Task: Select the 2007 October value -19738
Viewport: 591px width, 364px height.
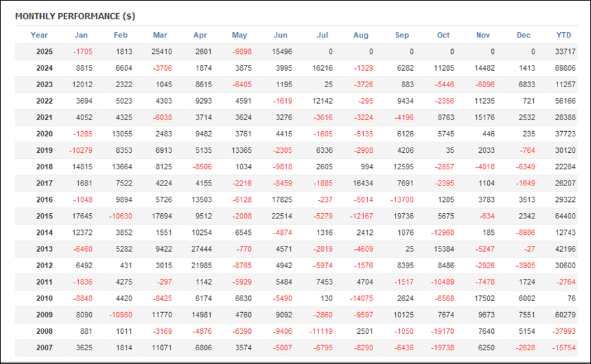Action: [443, 348]
